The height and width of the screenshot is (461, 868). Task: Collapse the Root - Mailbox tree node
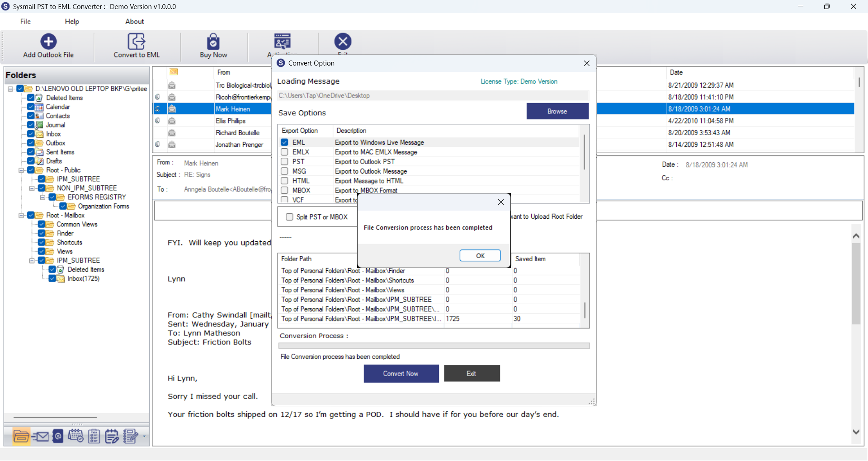pos(21,216)
